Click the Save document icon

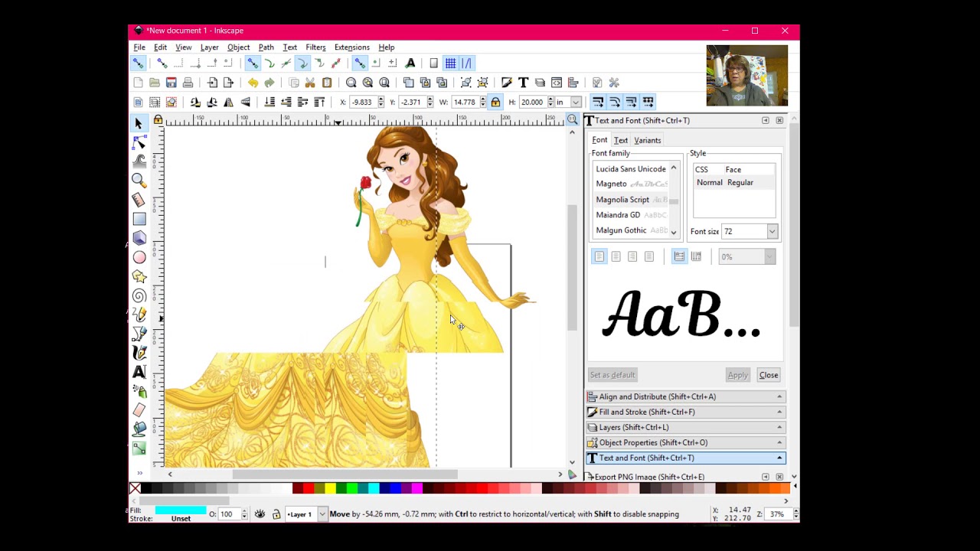pyautogui.click(x=171, y=83)
